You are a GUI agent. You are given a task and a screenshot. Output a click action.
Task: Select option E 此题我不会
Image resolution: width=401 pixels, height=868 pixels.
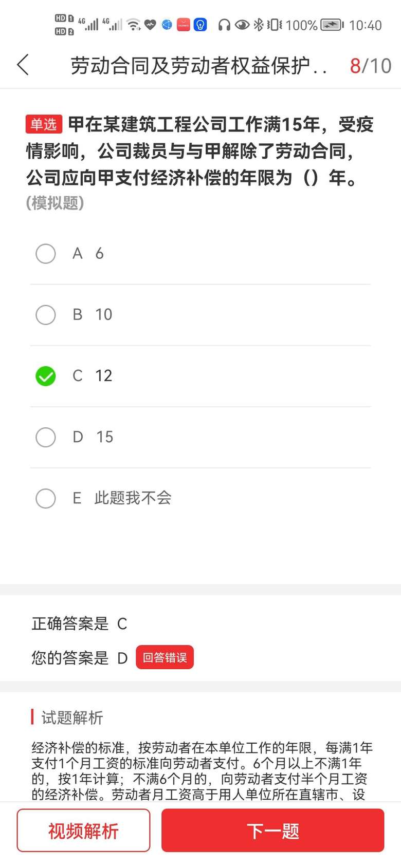(46, 498)
